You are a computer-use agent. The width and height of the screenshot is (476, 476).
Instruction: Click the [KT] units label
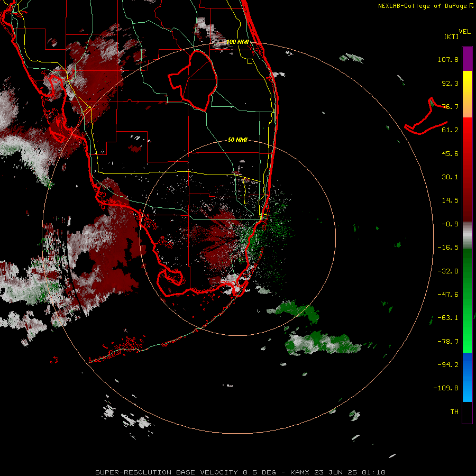(x=452, y=36)
